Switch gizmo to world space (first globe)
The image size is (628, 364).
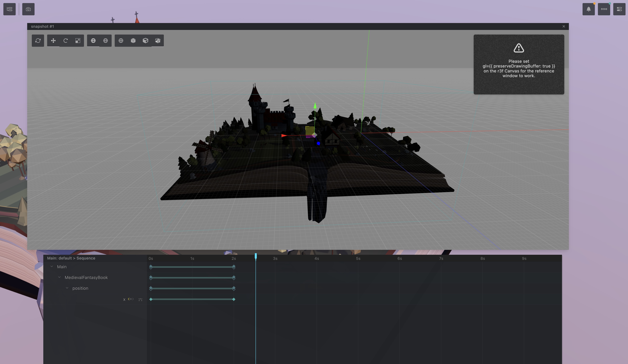(93, 41)
